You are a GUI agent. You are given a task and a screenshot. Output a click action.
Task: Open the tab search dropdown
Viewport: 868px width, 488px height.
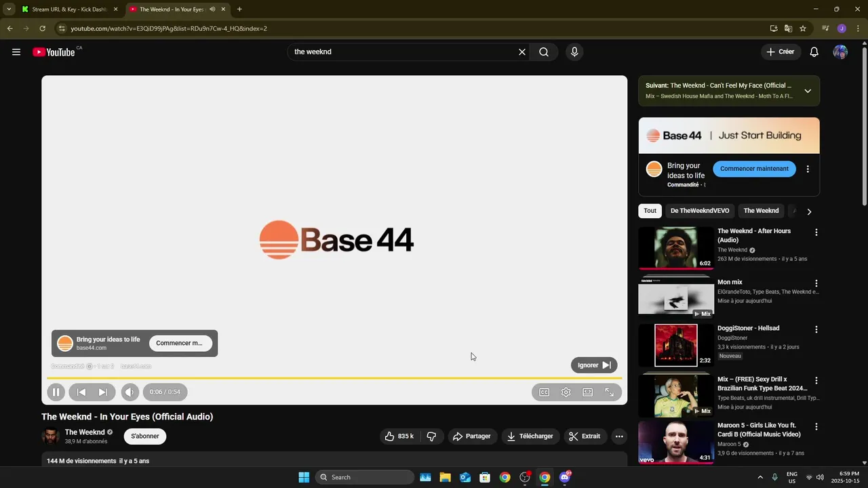pos(9,9)
